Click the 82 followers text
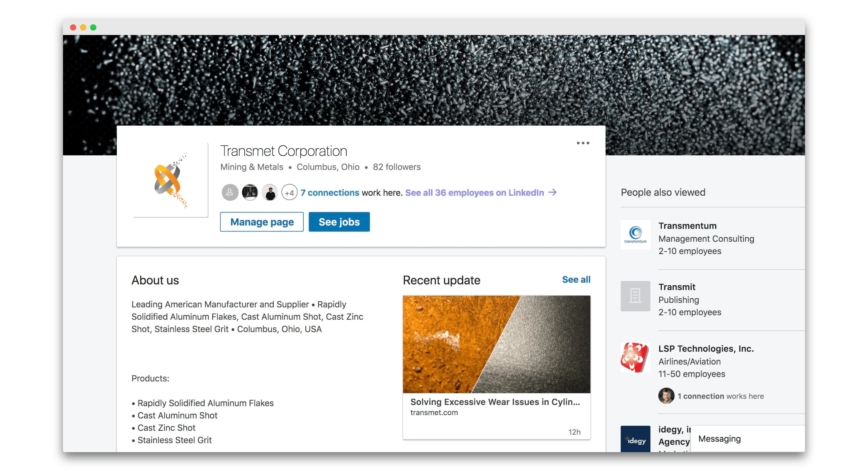 (x=397, y=167)
